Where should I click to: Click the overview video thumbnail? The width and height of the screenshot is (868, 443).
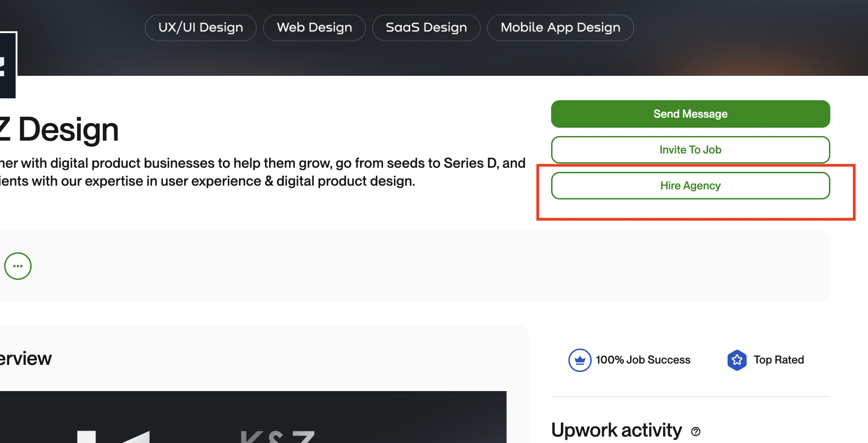(x=253, y=417)
